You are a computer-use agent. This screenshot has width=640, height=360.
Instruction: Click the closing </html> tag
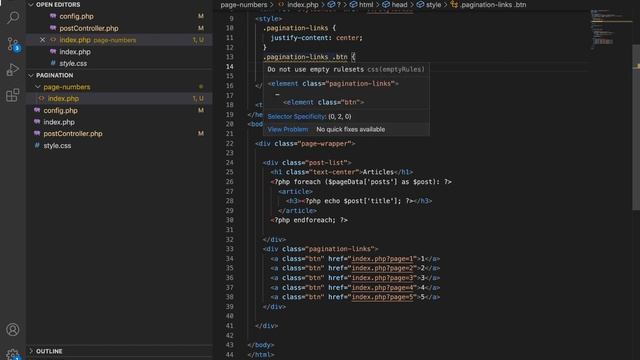[x=261, y=355]
